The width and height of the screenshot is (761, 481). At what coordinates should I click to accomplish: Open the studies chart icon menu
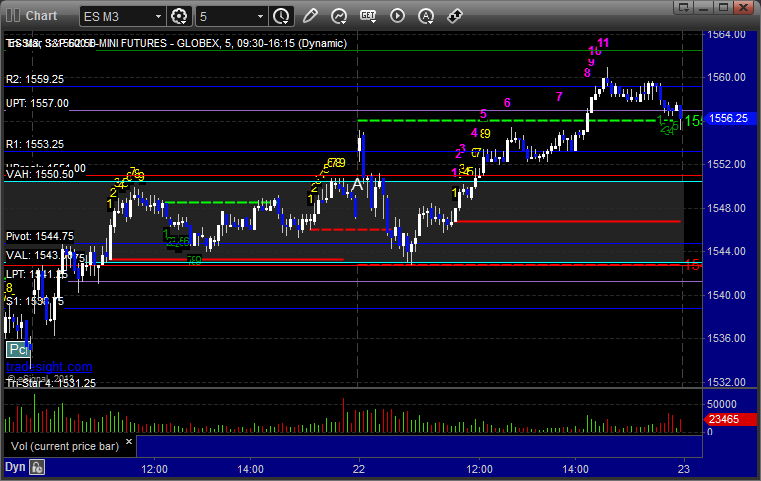pyautogui.click(x=339, y=16)
